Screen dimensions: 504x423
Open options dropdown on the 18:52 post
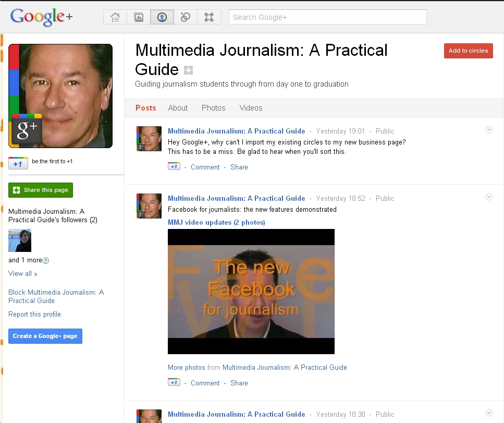tap(489, 197)
